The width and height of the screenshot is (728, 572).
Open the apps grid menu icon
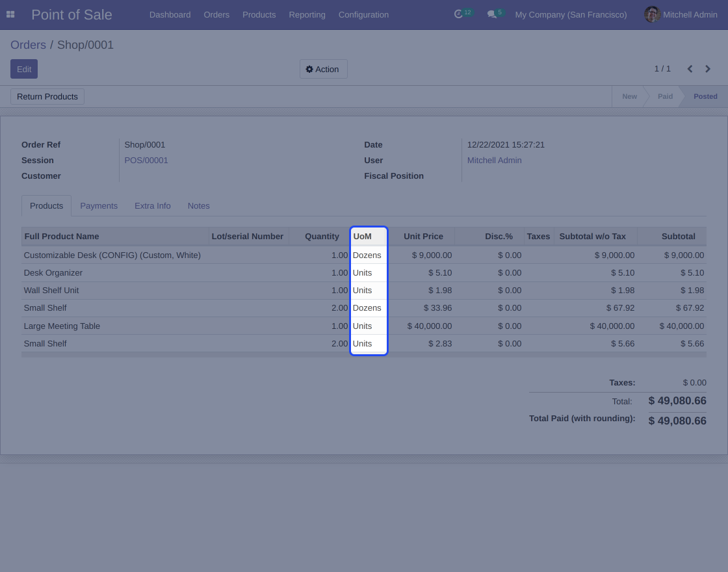[x=10, y=14]
